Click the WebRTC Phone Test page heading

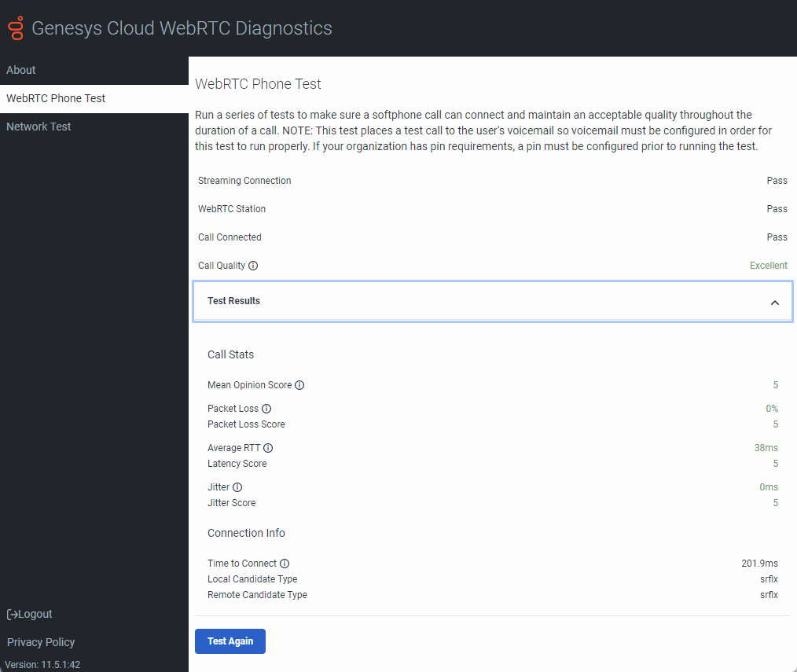click(x=258, y=84)
